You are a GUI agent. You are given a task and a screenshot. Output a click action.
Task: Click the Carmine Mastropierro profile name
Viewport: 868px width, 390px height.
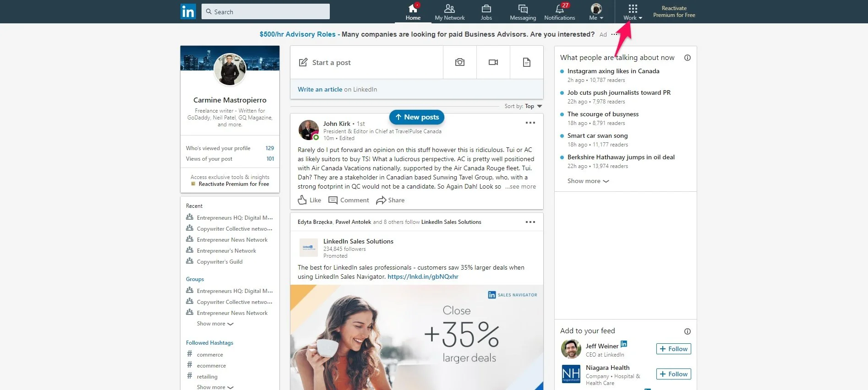pyautogui.click(x=230, y=100)
